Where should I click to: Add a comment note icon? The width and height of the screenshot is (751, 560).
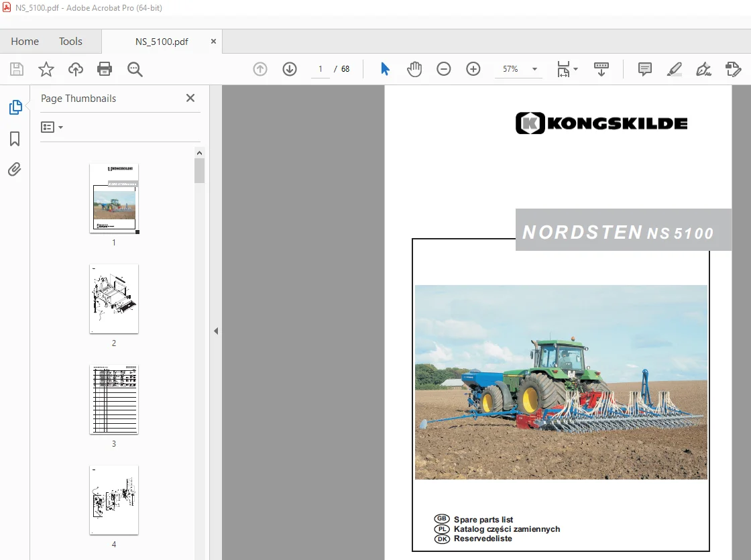(645, 70)
